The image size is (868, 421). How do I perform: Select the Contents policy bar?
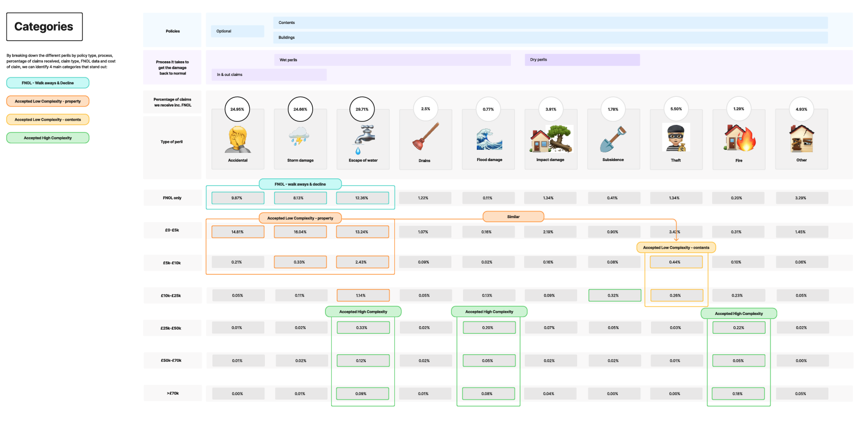click(x=551, y=23)
